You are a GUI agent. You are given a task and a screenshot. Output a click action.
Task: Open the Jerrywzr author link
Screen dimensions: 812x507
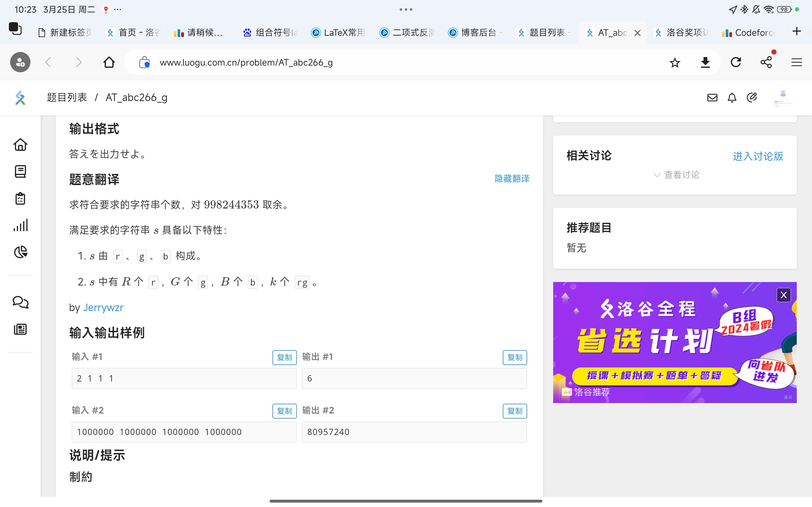[x=103, y=307]
